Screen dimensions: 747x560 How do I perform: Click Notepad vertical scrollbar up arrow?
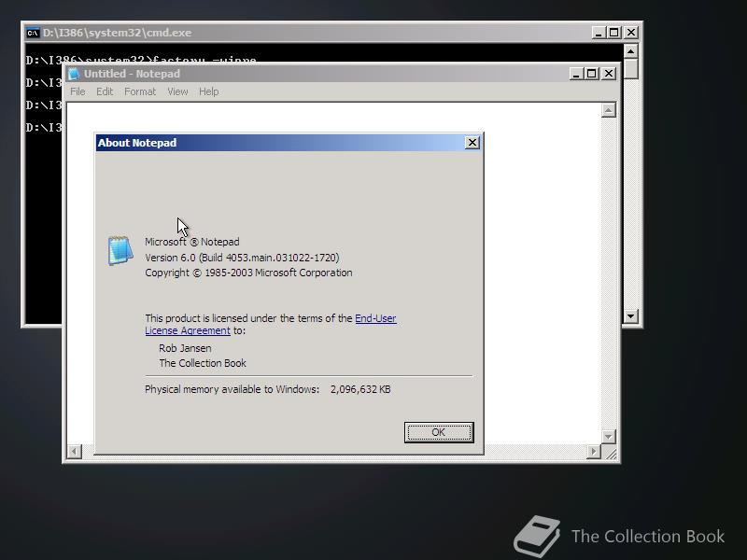(x=608, y=110)
